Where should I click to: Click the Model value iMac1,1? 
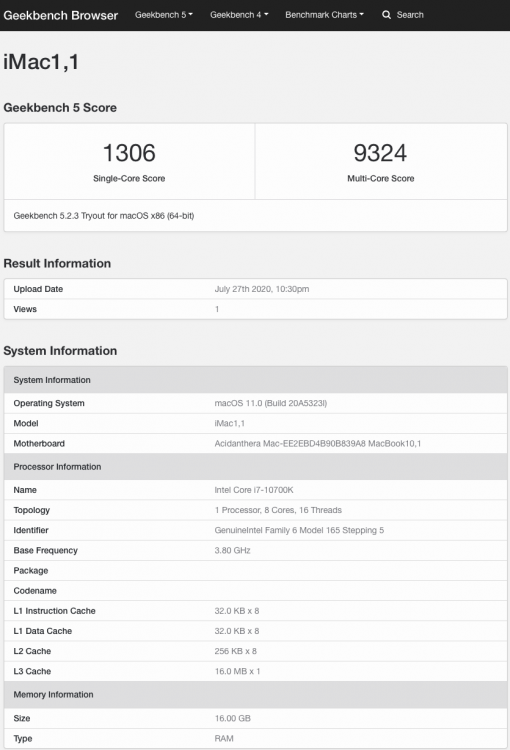point(230,423)
